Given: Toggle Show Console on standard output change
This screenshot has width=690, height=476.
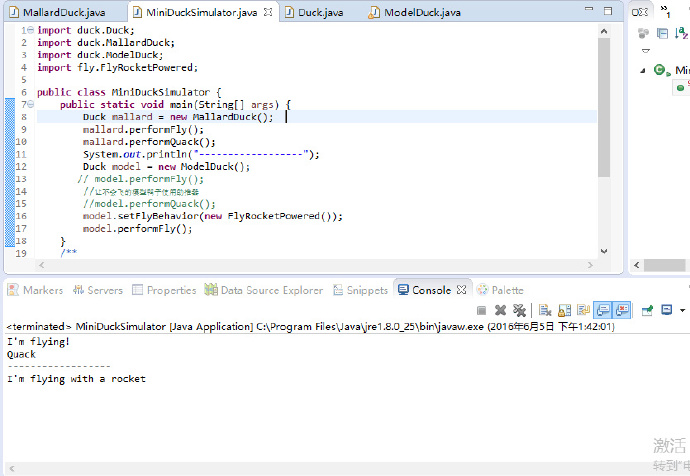Looking at the screenshot, I should tap(602, 311).
